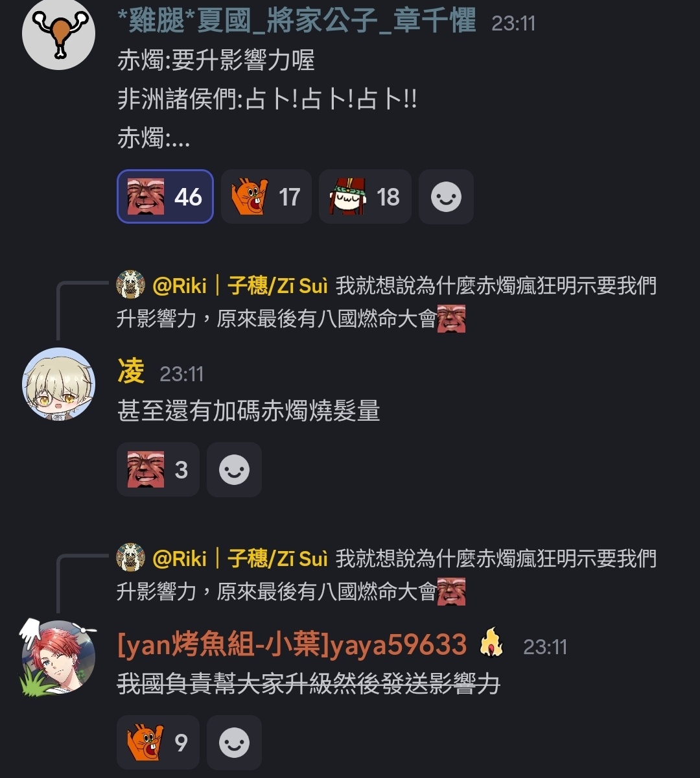Click the small Riki avatar in the second reply preview

130,558
